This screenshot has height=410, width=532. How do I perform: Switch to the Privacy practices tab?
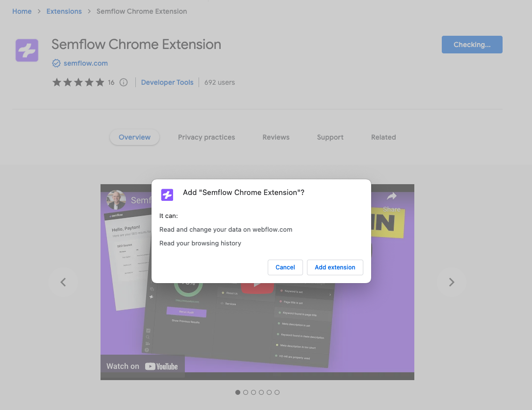point(206,137)
